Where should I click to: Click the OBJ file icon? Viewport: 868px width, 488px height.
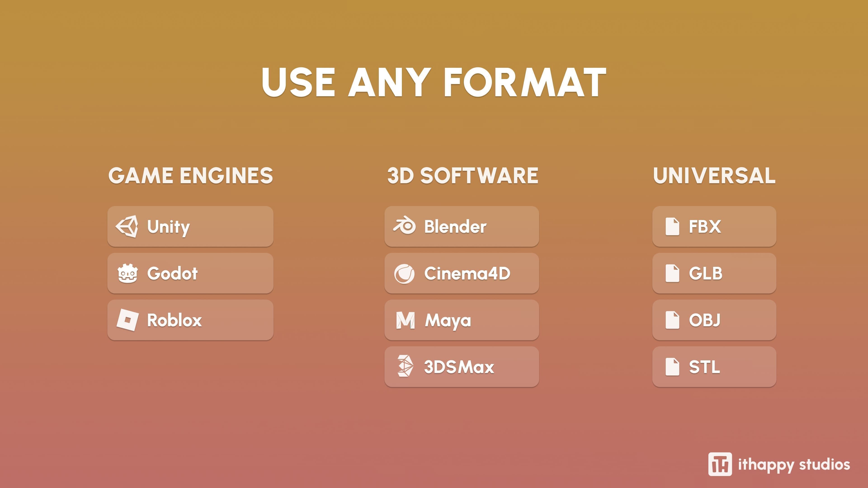click(672, 320)
